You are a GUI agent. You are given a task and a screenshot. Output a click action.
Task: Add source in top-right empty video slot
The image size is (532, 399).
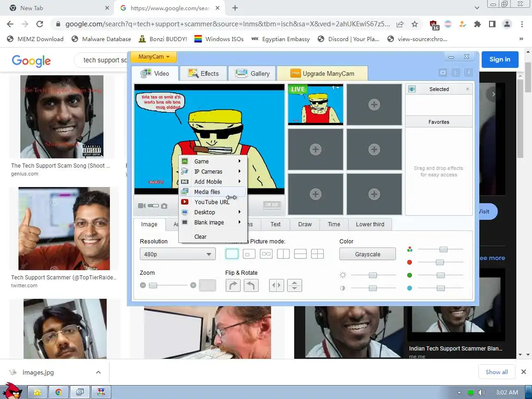tap(374, 104)
